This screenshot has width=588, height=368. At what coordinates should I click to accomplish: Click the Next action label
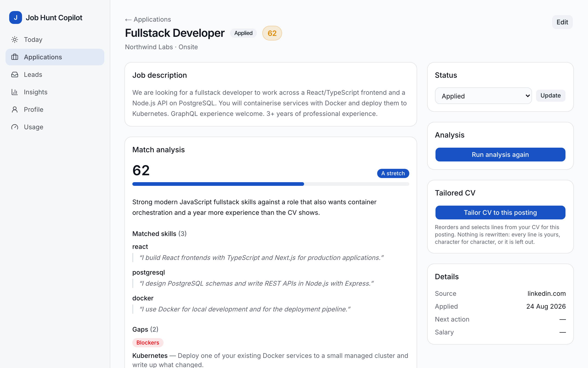pos(452,319)
